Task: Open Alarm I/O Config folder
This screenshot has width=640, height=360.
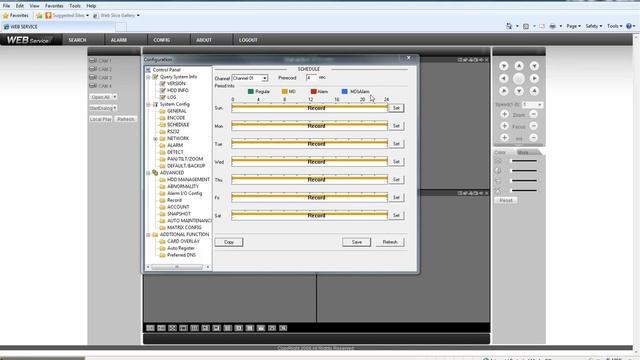Action: pyautogui.click(x=184, y=193)
